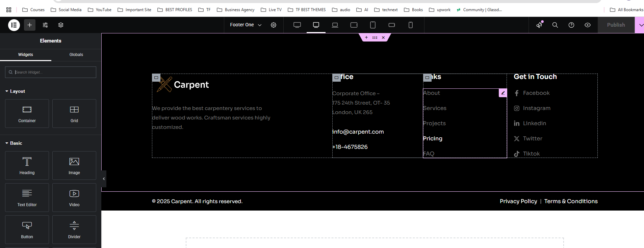Screen dimensions: 644x248
Task: Open the All Bookmarks folder
Action: click(x=626, y=10)
